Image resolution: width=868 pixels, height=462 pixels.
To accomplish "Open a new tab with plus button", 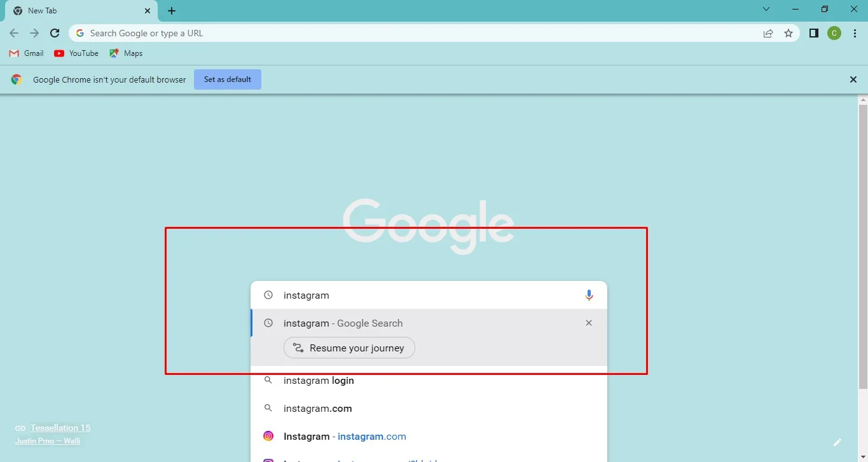I will pos(172,11).
